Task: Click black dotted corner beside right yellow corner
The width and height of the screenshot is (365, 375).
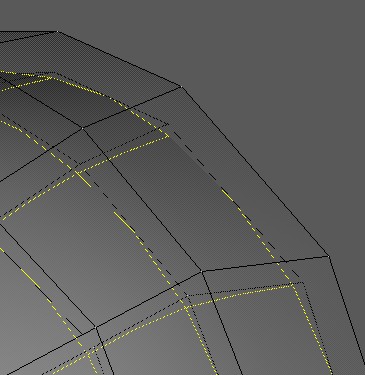Action: [x=302, y=283]
